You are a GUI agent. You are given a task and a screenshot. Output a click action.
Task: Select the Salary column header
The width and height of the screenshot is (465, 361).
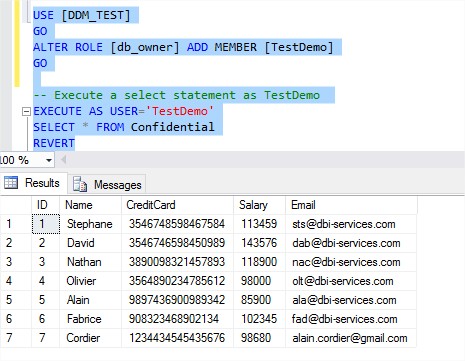pos(259,205)
